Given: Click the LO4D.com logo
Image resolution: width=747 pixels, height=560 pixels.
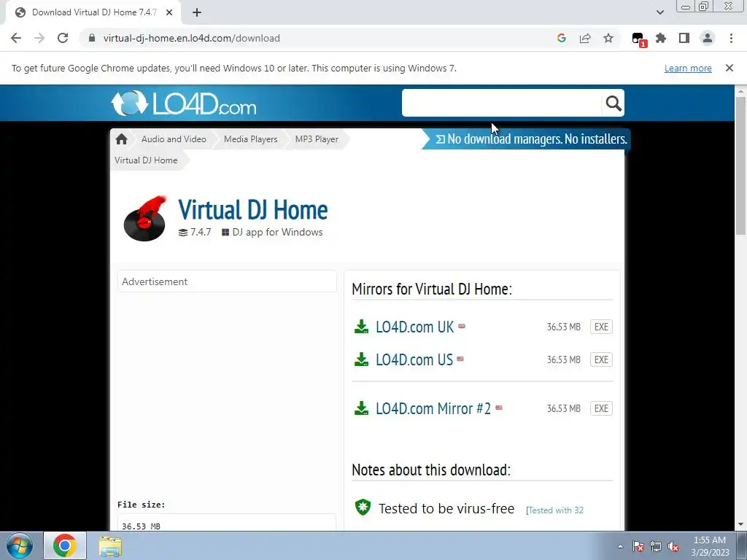Looking at the screenshot, I should click(183, 103).
